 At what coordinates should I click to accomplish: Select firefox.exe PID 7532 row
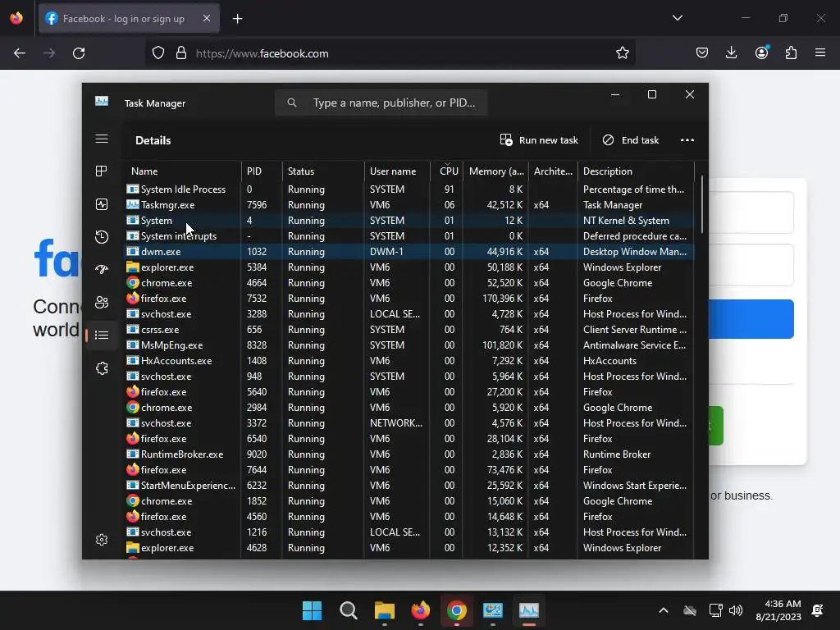409,299
